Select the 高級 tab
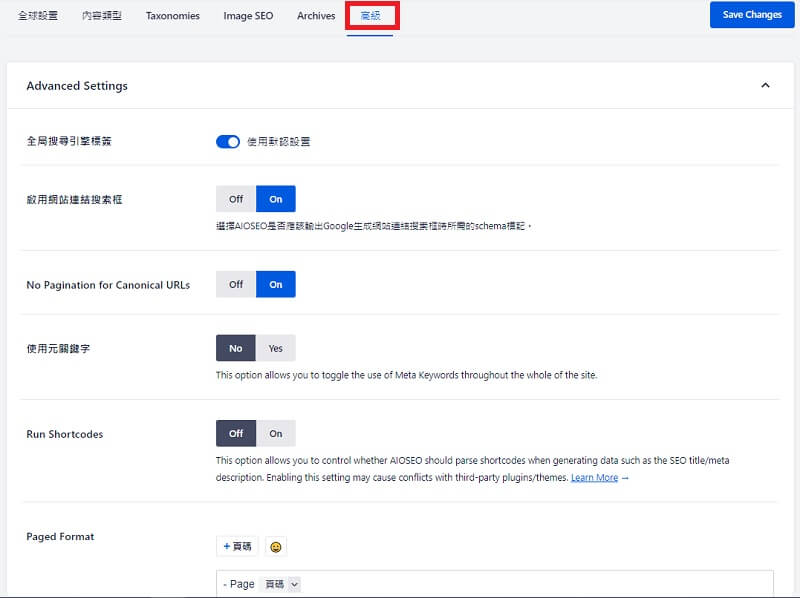 coord(370,16)
